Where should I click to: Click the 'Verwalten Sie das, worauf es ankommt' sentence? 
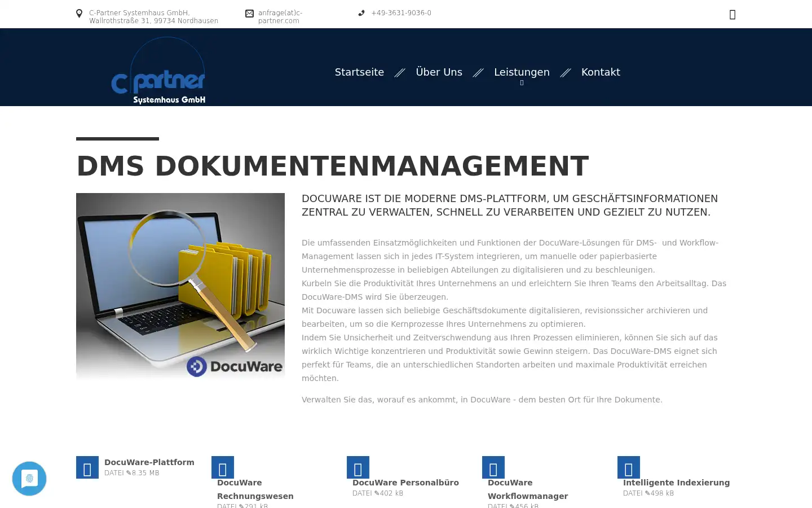pos(482,400)
